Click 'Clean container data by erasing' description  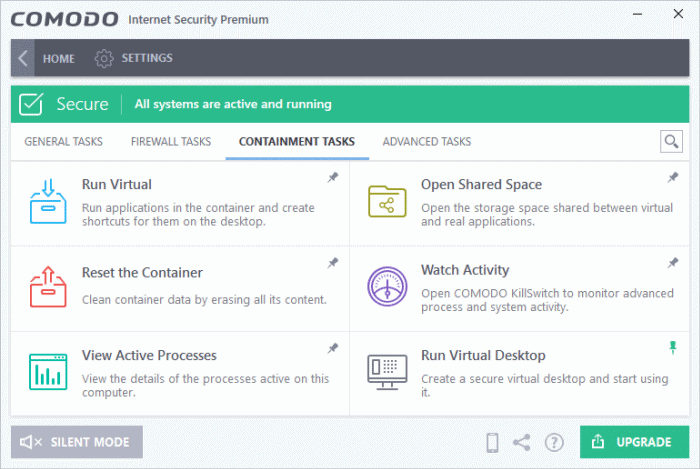pos(204,299)
